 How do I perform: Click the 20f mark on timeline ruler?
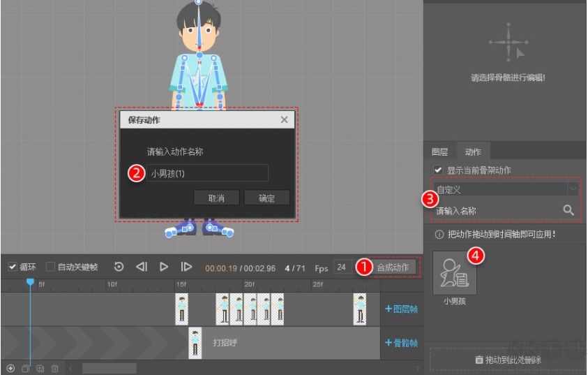(249, 284)
